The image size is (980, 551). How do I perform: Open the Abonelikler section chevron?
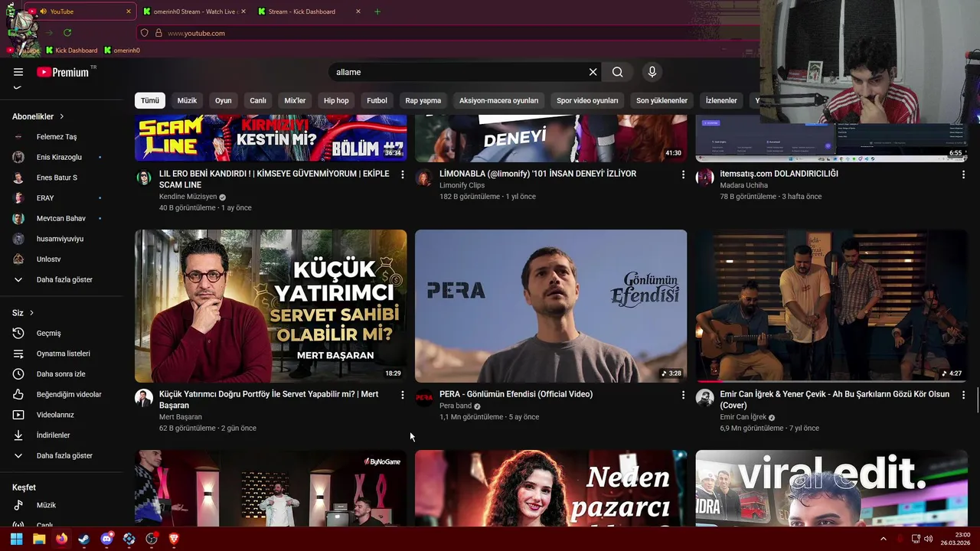coord(61,116)
